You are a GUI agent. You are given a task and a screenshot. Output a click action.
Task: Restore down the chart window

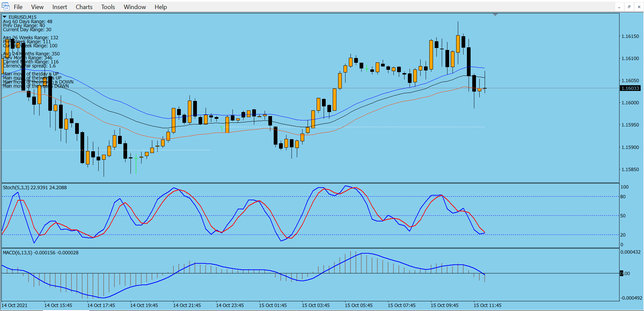(629, 7)
